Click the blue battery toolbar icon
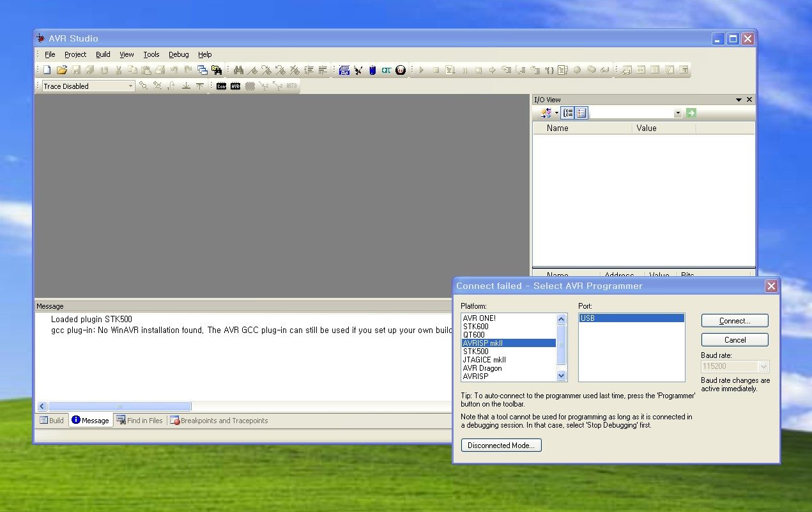 pos(372,70)
